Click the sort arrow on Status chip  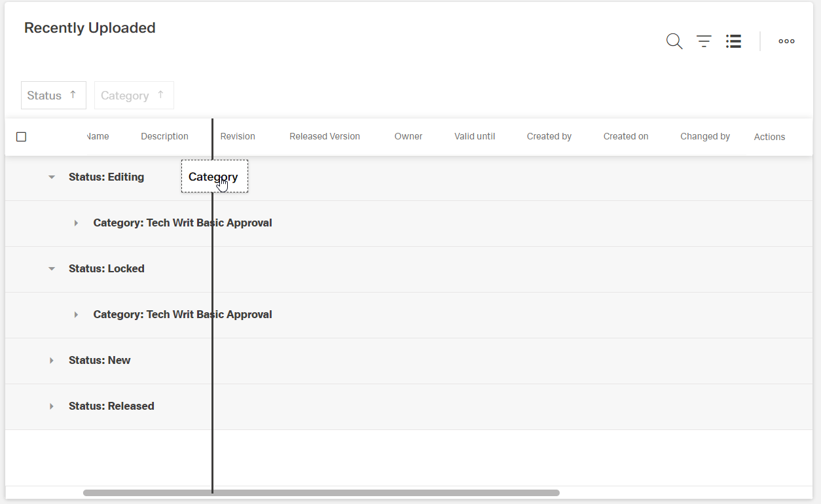point(73,95)
